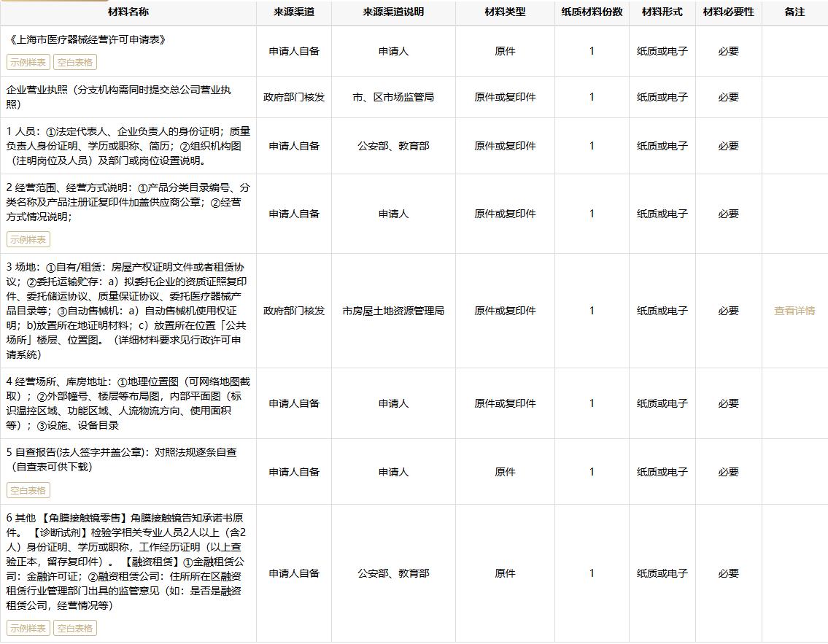Screen dimensions: 828x644
Task: Click 材料类型 column header
Action: 506,12
